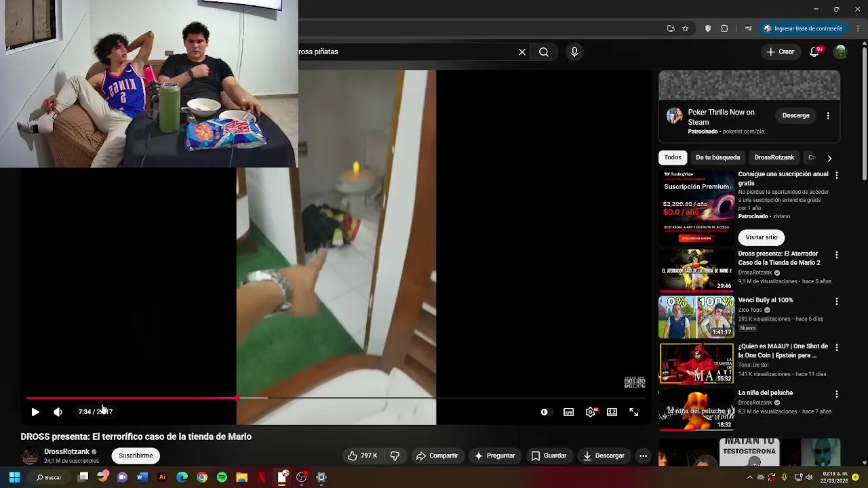Turn on subtitles in the player
The image size is (868, 488).
568,412
